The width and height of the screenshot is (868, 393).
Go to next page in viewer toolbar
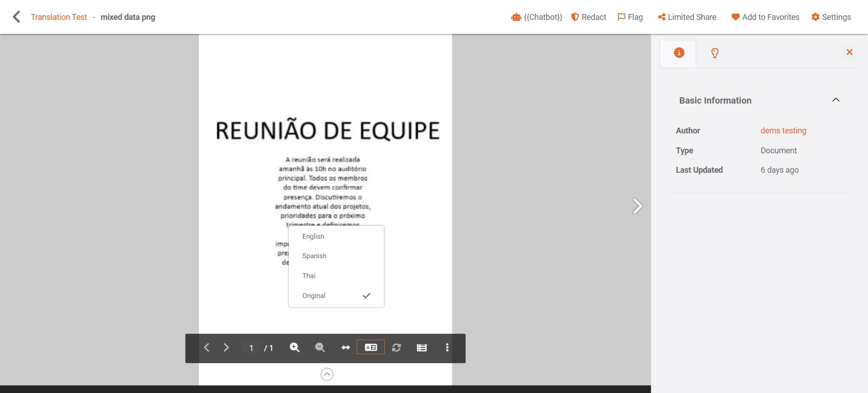pyautogui.click(x=226, y=347)
